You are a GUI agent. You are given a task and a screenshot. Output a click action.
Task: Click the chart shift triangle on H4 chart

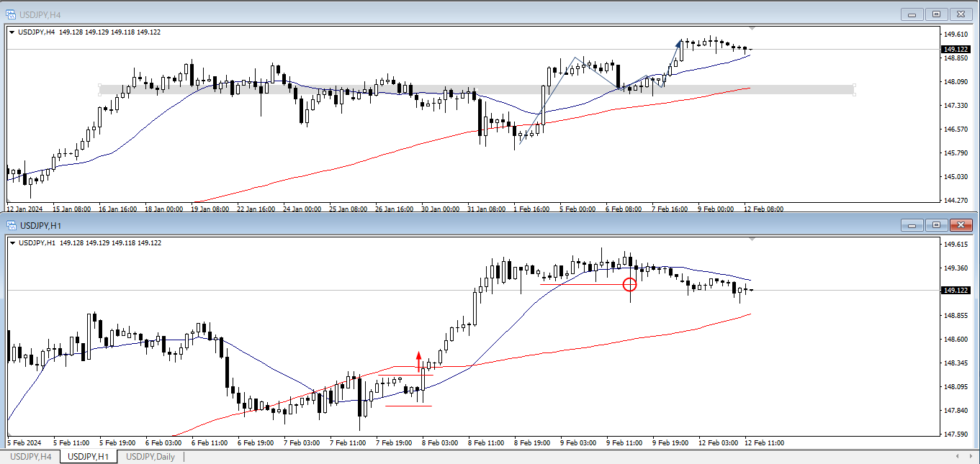coord(752,29)
